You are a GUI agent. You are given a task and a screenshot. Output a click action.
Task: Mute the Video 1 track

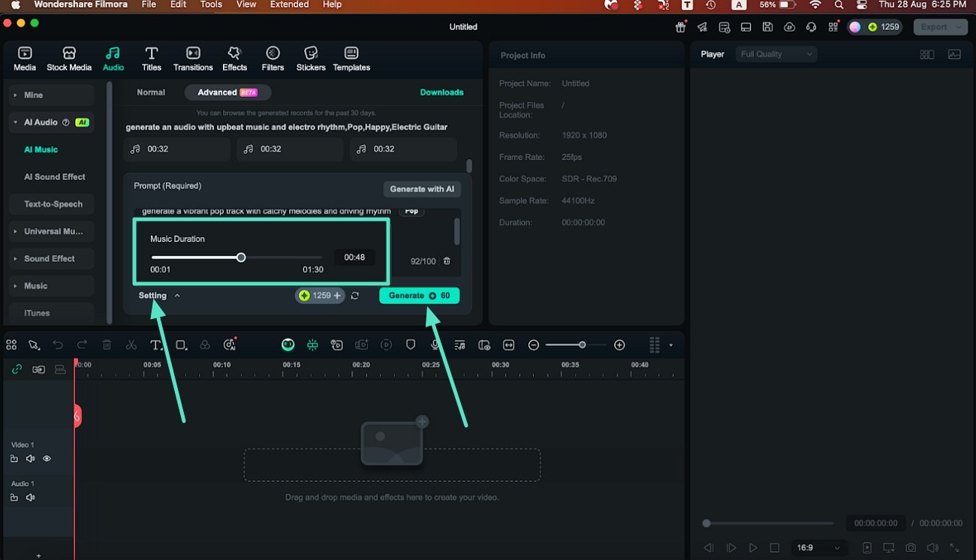tap(30, 459)
